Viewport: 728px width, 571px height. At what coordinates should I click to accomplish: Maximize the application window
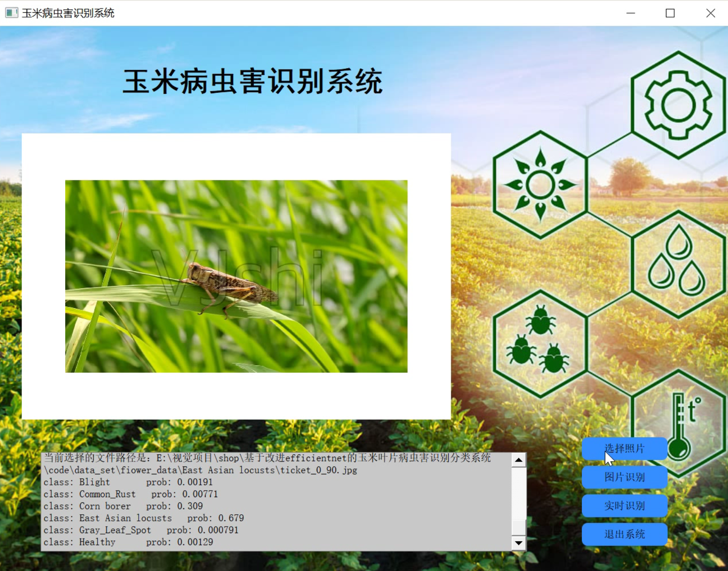tap(670, 13)
